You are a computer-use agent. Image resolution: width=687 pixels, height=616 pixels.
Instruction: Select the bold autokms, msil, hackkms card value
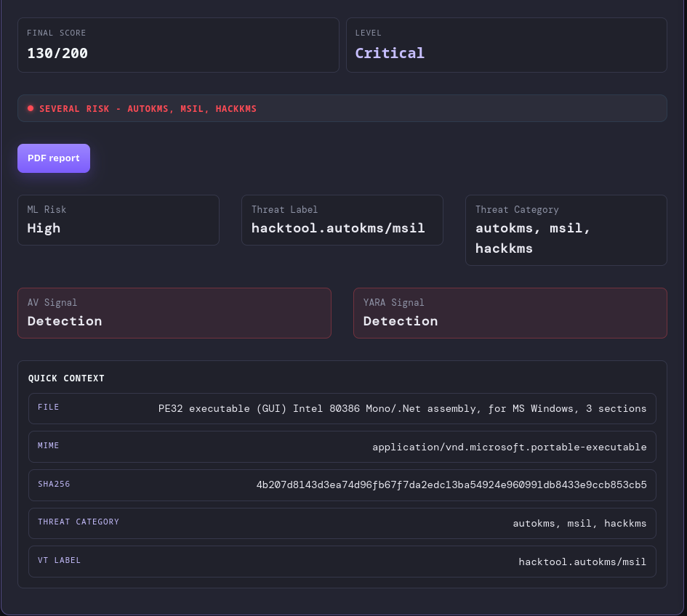point(533,238)
